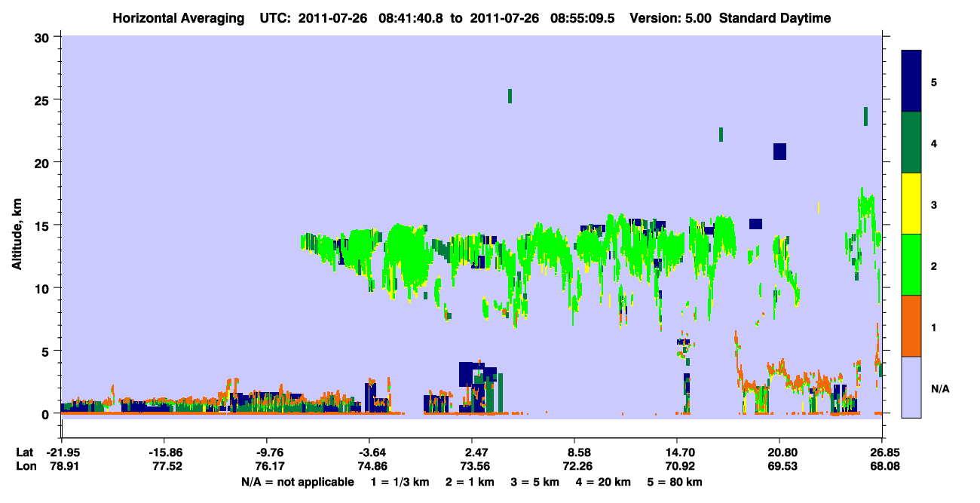
Task: Click the colorbar label 4
Action: pyautogui.click(x=934, y=143)
